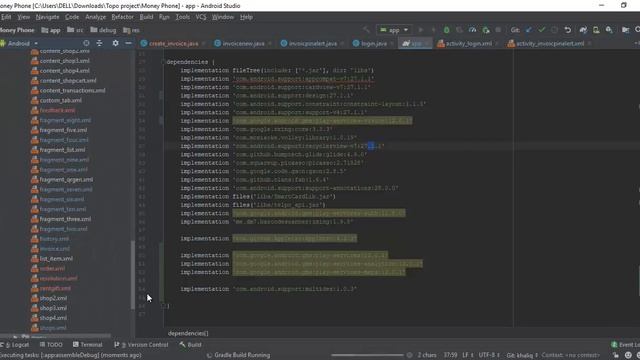Click the Attach debugger to process icon
The height and width of the screenshot is (360, 640).
[485, 30]
